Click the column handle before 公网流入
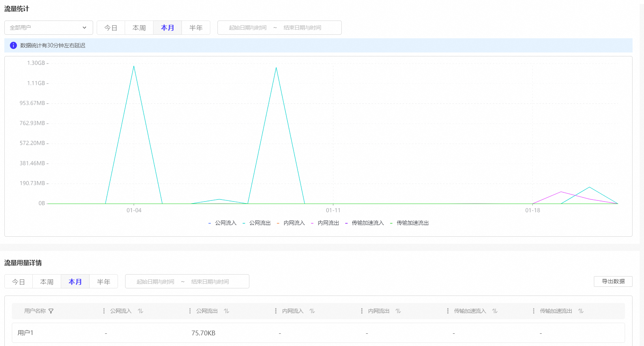This screenshot has height=346, width=644. pos(104,311)
